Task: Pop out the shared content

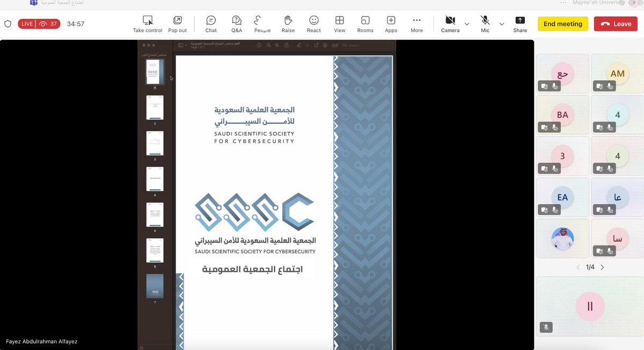Action: click(x=178, y=24)
